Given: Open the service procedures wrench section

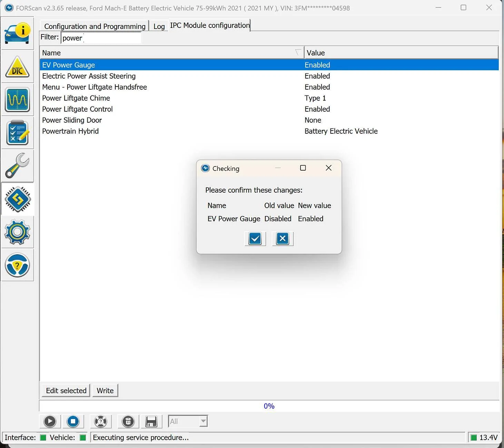Looking at the screenshot, I should [17, 166].
